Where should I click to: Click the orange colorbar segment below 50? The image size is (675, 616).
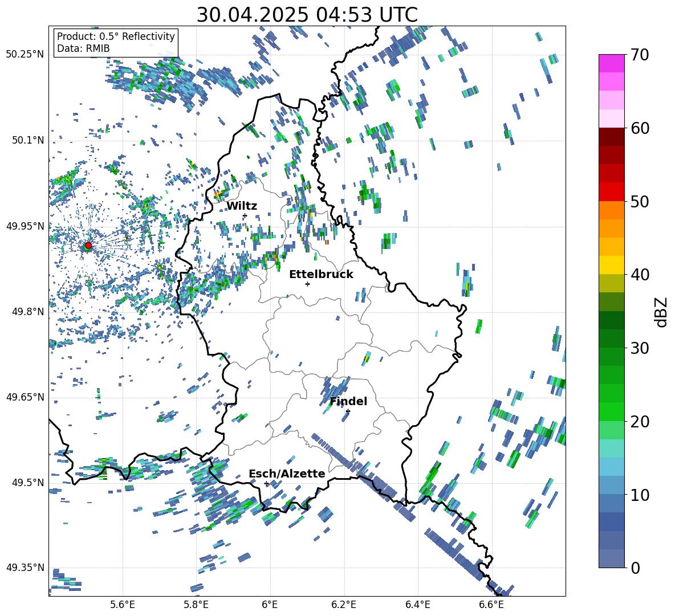click(611, 210)
